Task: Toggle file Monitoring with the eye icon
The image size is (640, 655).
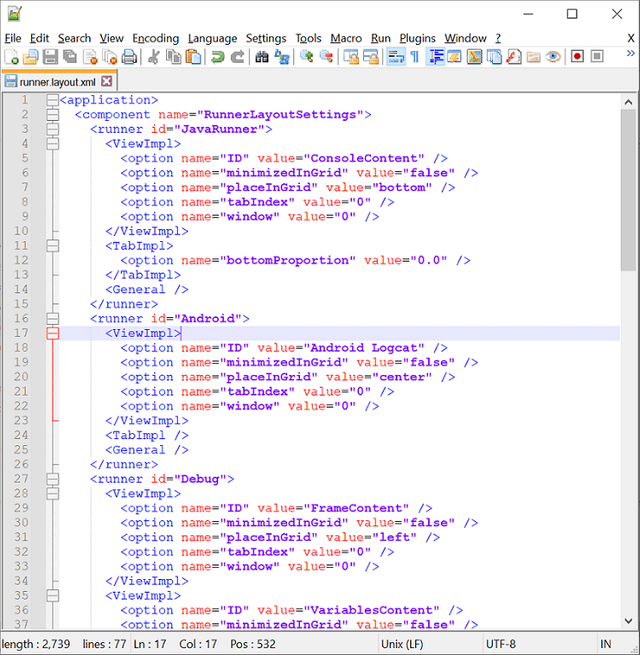Action: tap(553, 57)
